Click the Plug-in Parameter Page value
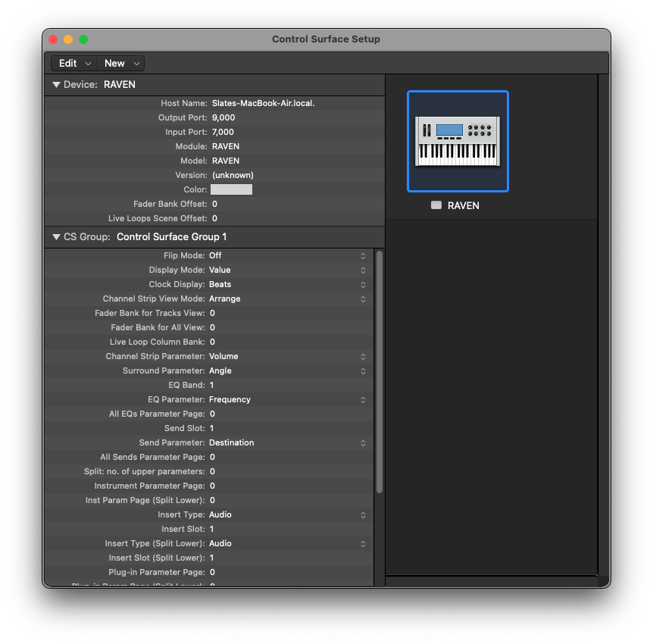This screenshot has height=644, width=653. pos(212,572)
